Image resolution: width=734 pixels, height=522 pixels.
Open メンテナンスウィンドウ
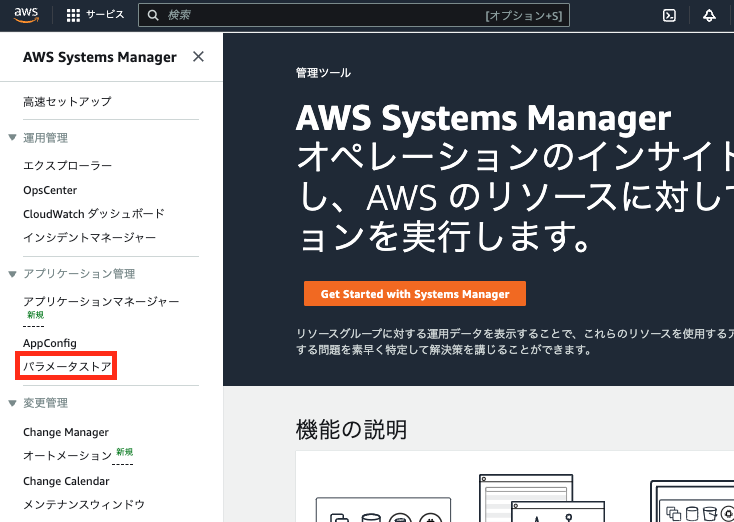coord(84,504)
